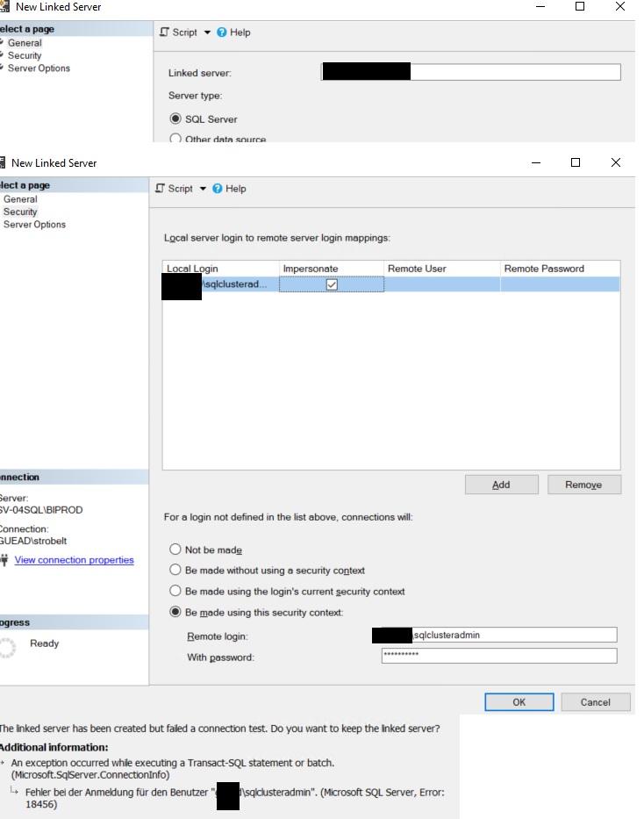Select SQL Server radio button
644x819 pixels.
(x=175, y=119)
